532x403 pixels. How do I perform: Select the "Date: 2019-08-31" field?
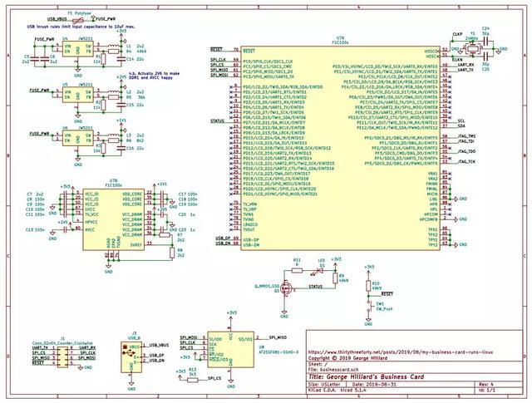373,385
